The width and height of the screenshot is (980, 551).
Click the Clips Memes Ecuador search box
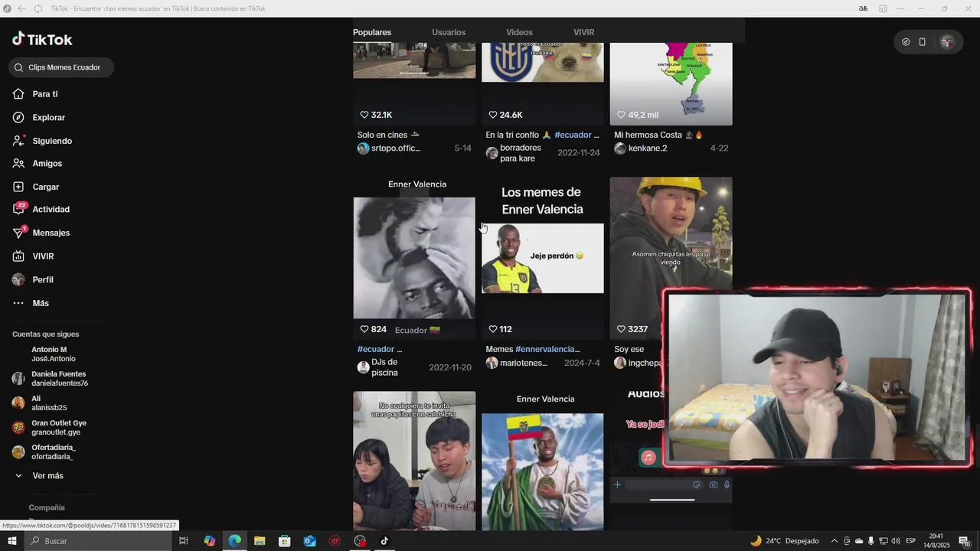click(61, 67)
